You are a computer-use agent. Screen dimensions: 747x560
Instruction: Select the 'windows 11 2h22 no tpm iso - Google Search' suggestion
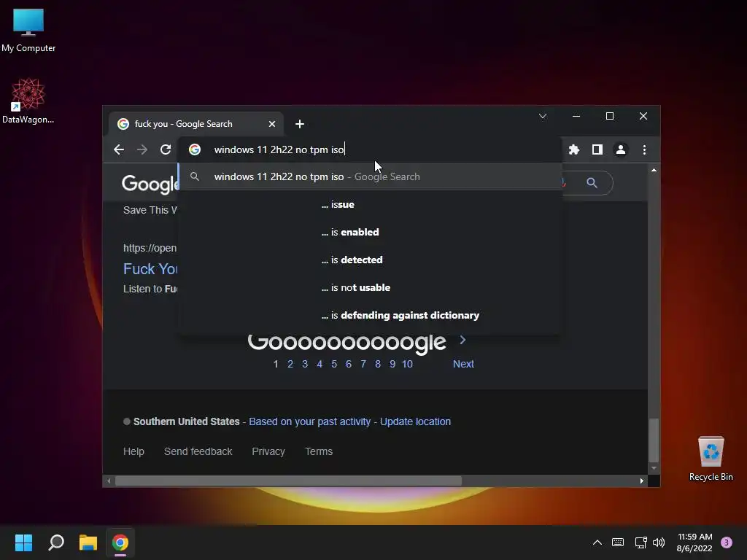coord(371,176)
